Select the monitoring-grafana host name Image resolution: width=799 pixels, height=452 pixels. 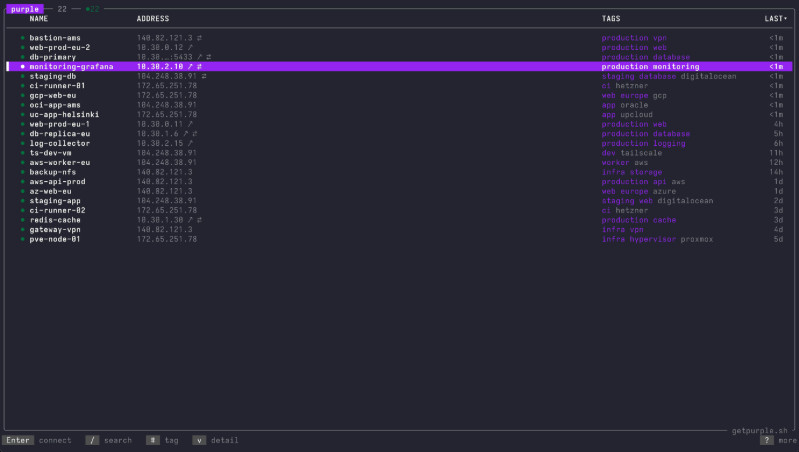coord(71,67)
